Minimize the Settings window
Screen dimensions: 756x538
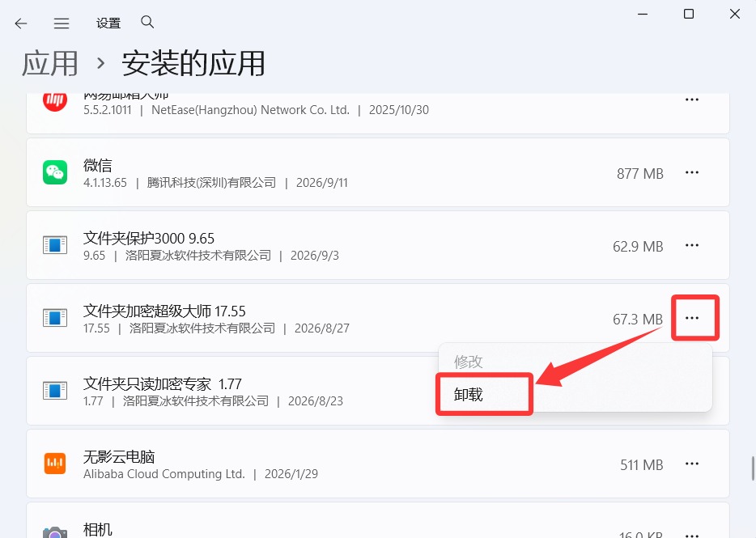tap(643, 14)
